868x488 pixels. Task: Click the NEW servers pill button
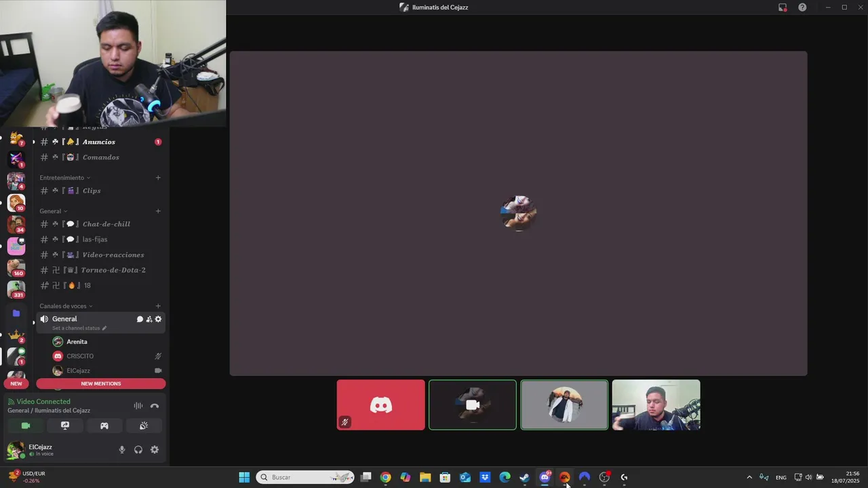[16, 384]
